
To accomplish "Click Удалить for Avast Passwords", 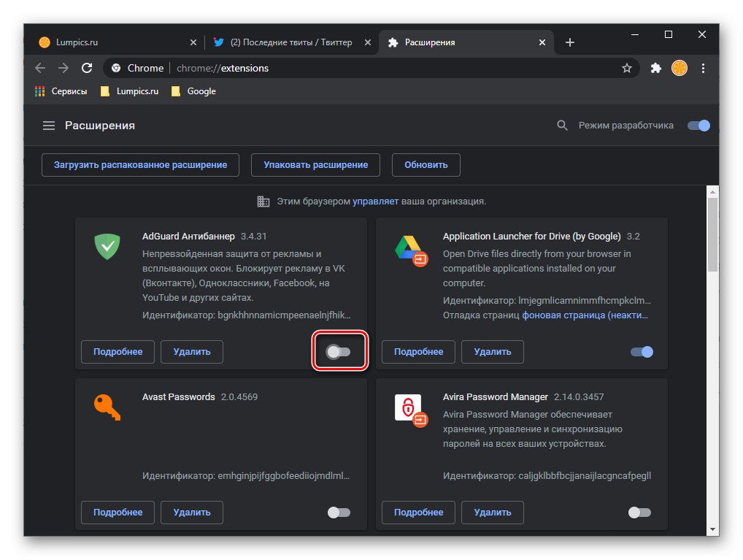I will click(192, 512).
